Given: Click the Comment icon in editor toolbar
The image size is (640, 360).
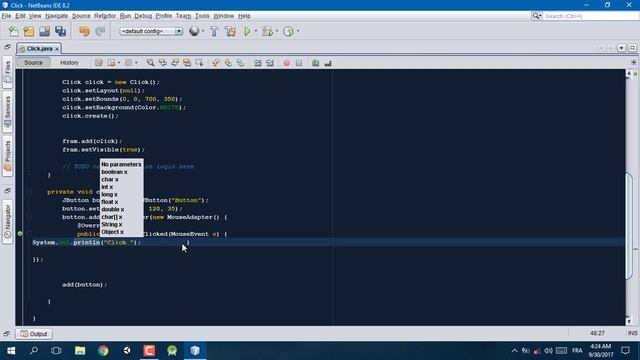Looking at the screenshot, I should click(316, 63).
